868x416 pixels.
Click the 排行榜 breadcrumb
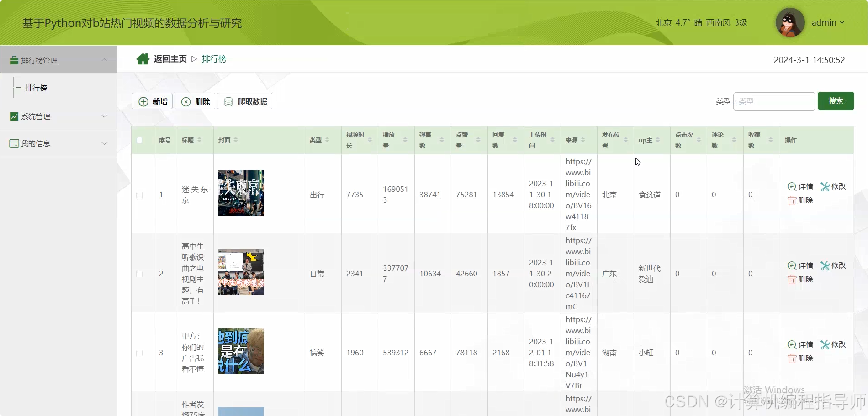click(x=214, y=59)
